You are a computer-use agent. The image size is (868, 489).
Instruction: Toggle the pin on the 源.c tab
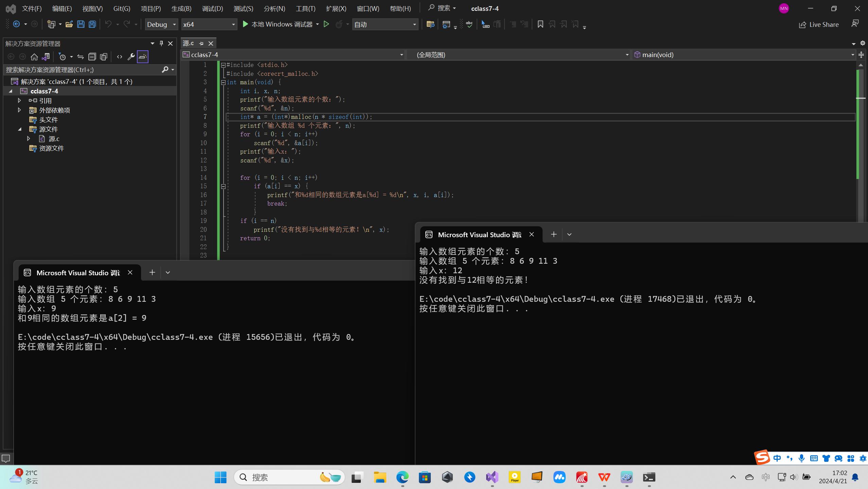(201, 43)
